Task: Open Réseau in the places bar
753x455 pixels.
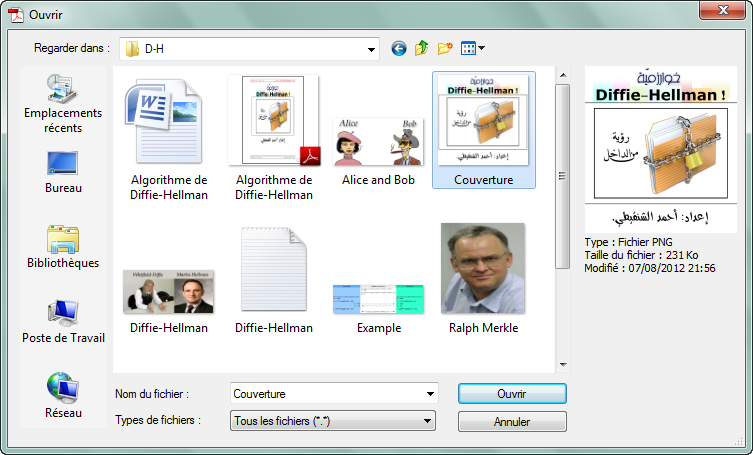Action: (x=63, y=396)
